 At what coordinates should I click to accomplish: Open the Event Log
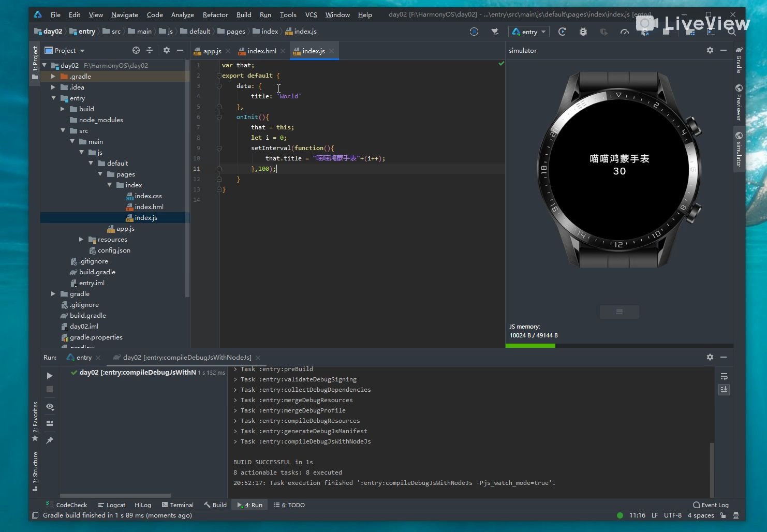(x=711, y=505)
